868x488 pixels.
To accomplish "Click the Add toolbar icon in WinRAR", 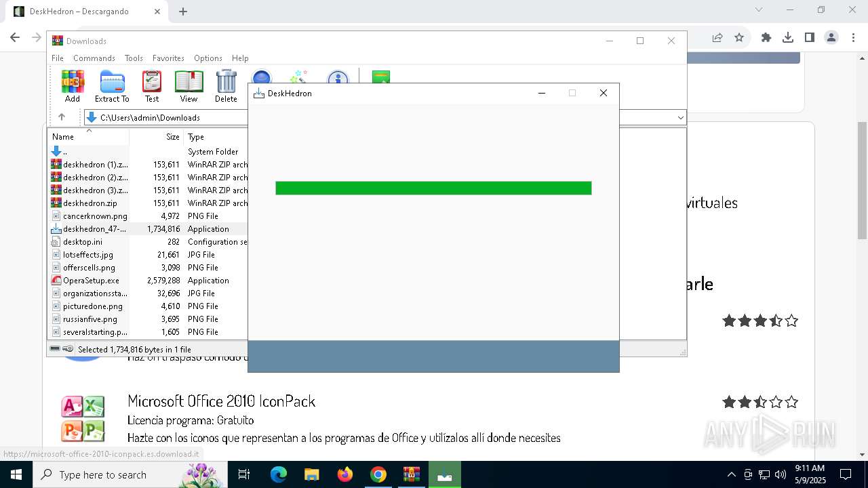I will pos(73,86).
